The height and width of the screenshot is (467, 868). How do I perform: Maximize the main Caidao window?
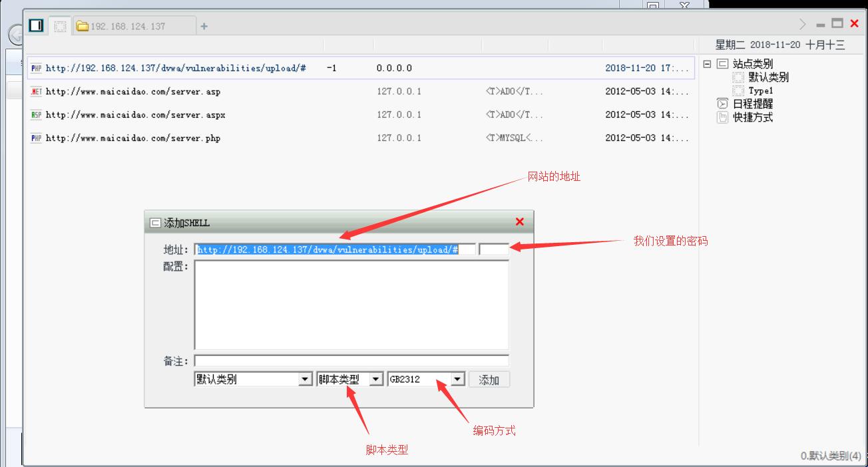pos(837,23)
